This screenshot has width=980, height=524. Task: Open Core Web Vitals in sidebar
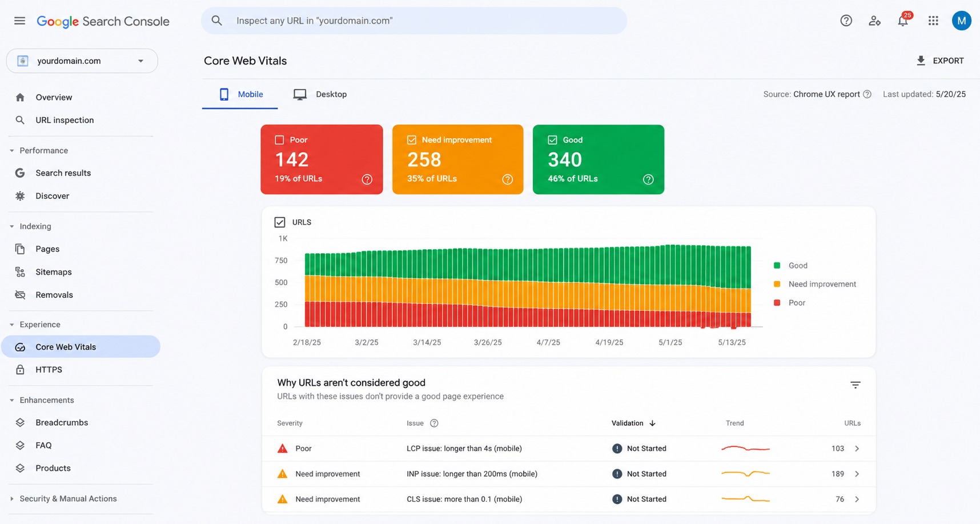click(x=81, y=347)
